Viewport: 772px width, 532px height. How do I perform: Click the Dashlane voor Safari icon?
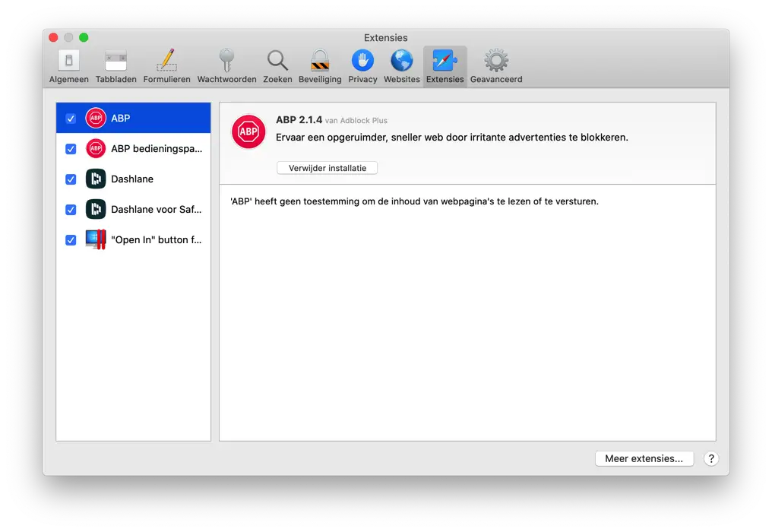click(x=96, y=209)
